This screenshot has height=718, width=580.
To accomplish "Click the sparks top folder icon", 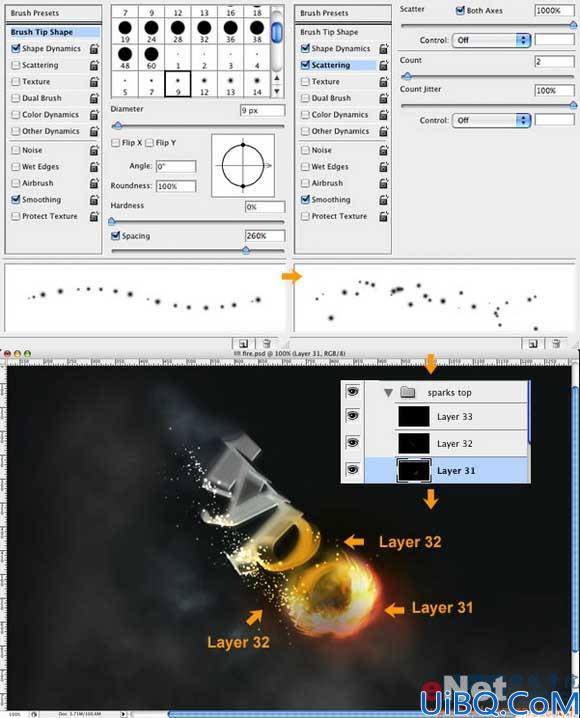I will (x=407, y=392).
